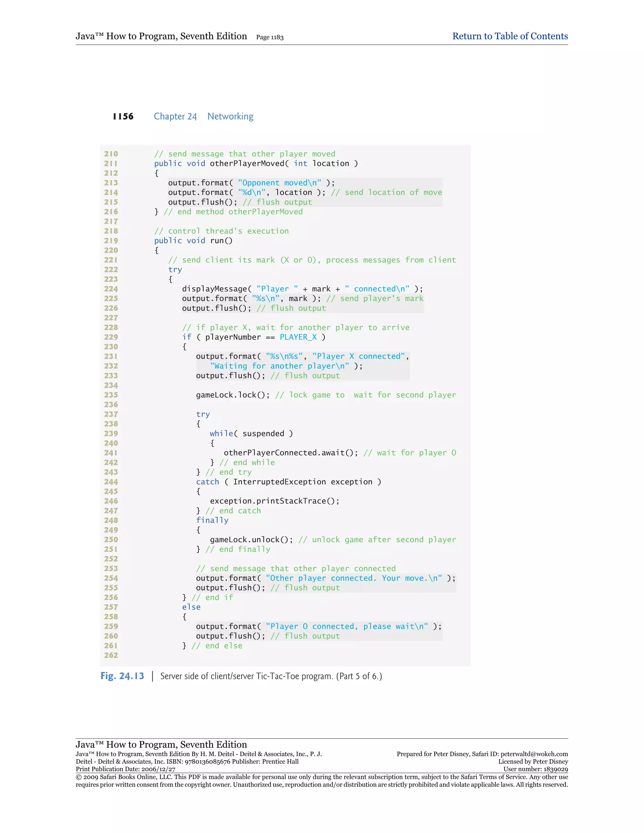
Task: Click the Networking chapter title
Action: [x=230, y=116]
